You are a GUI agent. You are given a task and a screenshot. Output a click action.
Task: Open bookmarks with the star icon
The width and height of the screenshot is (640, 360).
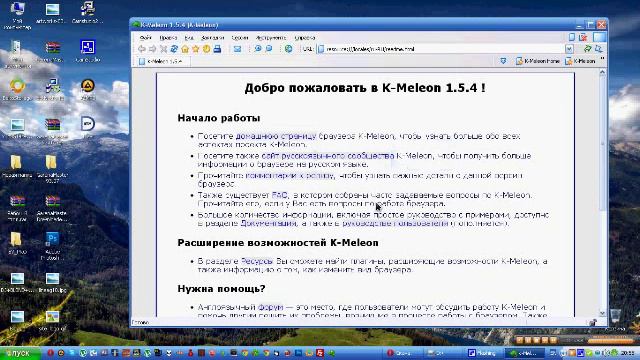(x=196, y=49)
